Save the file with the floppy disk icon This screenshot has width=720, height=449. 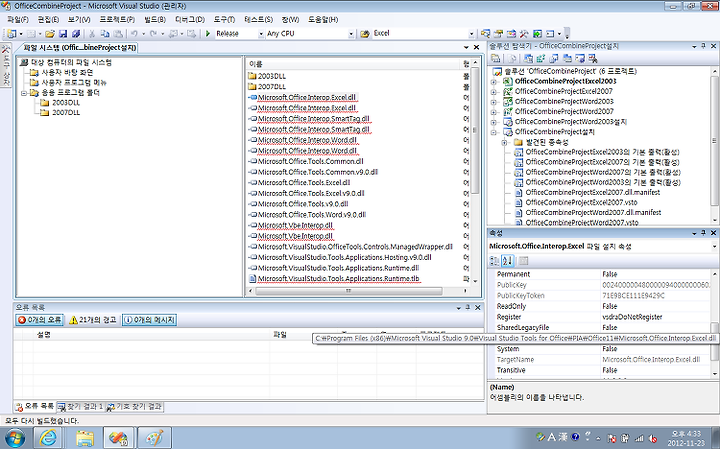click(63, 34)
